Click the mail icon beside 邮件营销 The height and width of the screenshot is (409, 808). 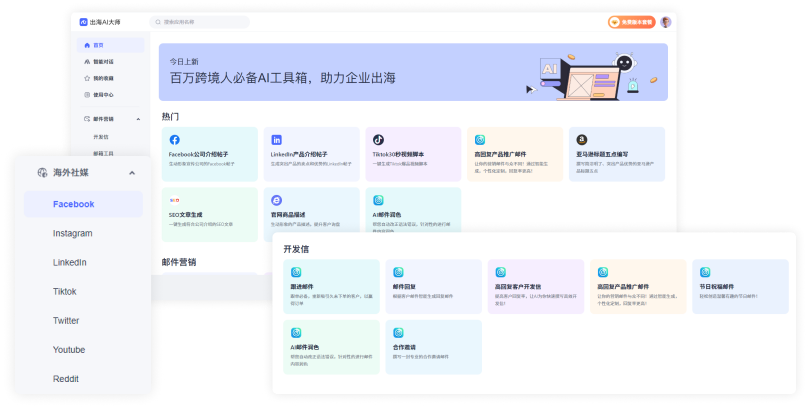[x=87, y=119]
